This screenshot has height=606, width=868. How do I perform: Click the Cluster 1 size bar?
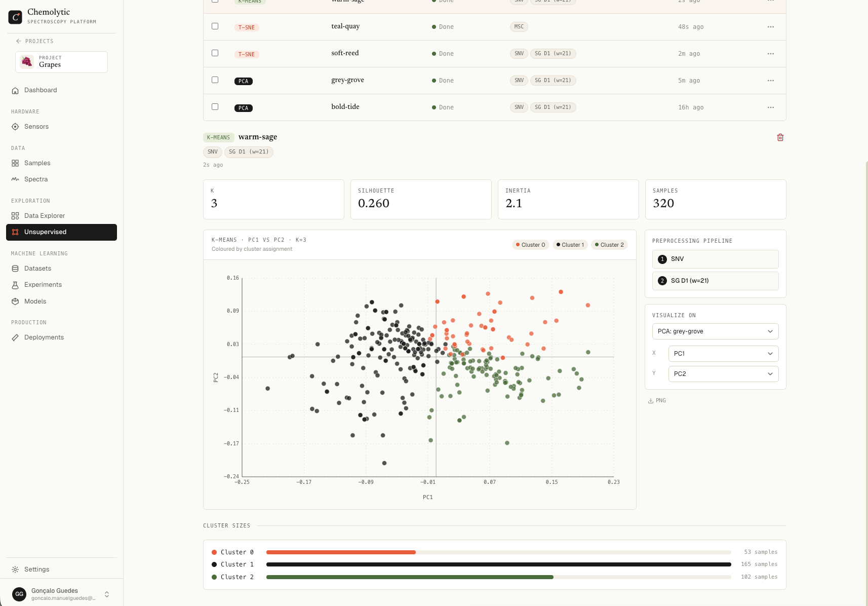pos(499,564)
